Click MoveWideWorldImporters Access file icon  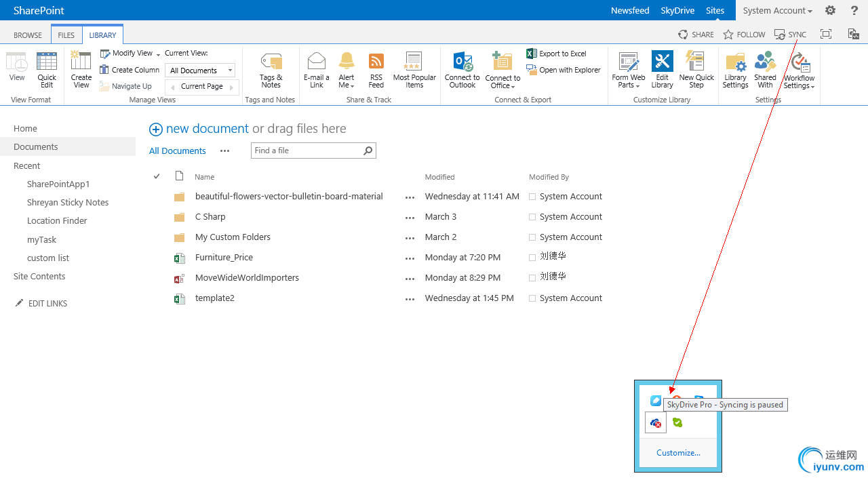pos(179,278)
